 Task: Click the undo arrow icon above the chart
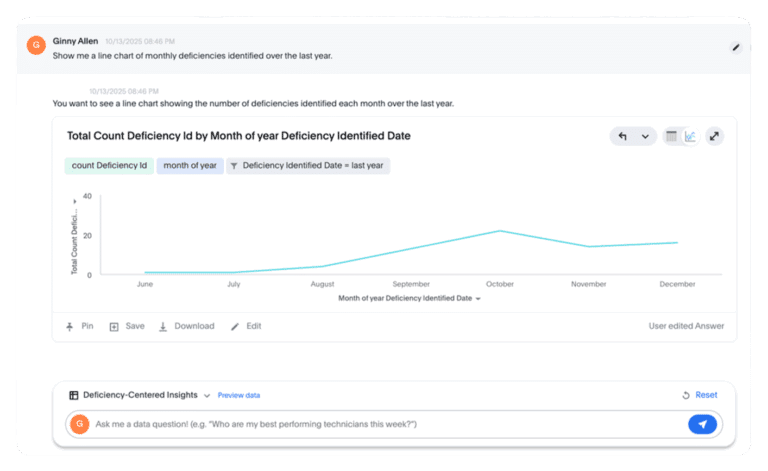click(622, 137)
